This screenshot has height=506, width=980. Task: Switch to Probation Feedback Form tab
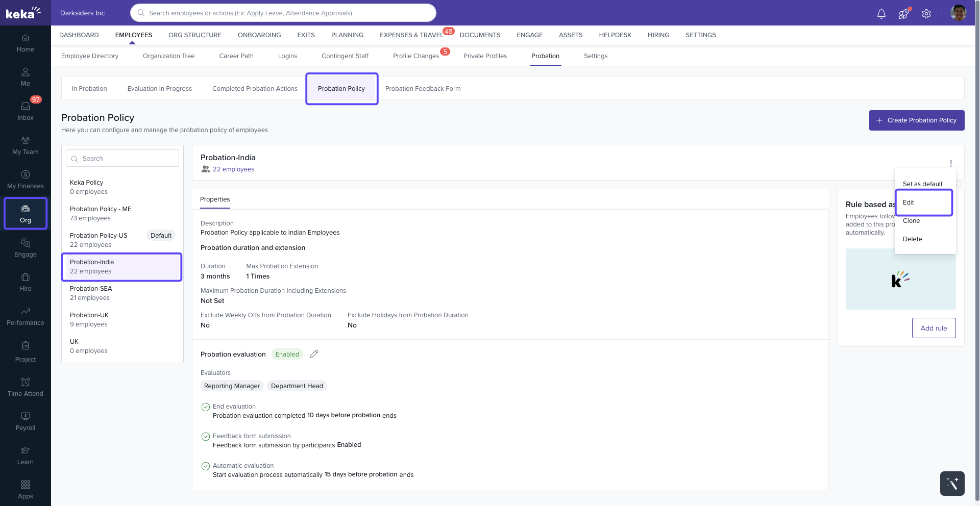(x=423, y=89)
